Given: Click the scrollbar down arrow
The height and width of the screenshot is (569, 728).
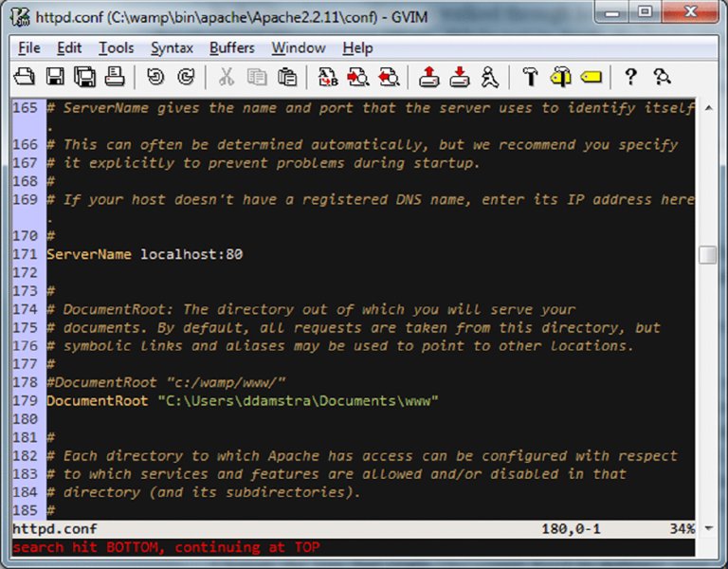Looking at the screenshot, I should 708,528.
